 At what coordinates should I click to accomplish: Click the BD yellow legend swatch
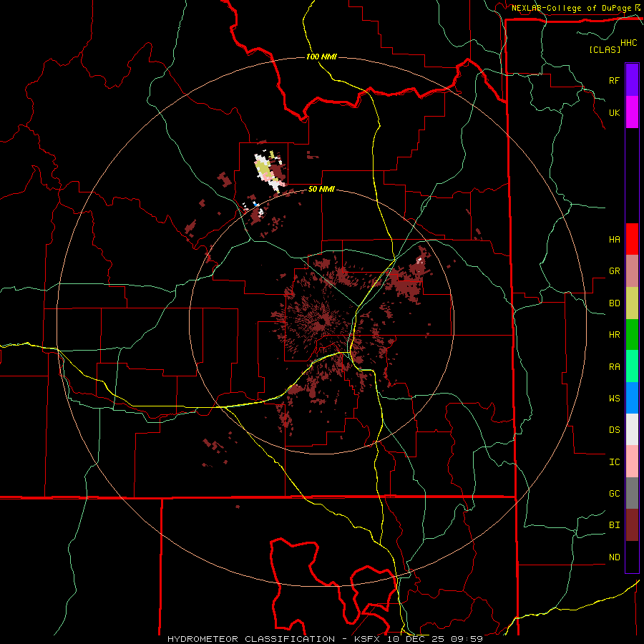click(632, 303)
